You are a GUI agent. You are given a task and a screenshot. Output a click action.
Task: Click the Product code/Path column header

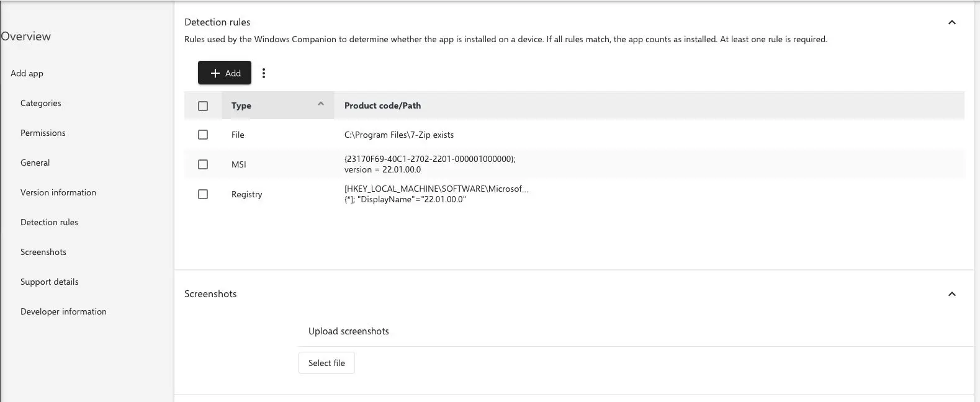382,106
